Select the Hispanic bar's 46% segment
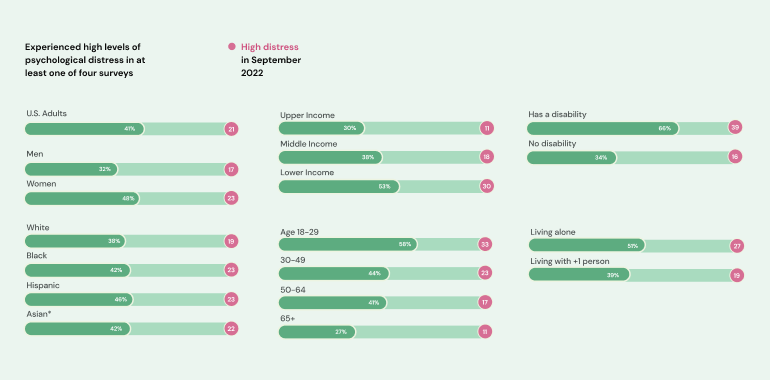 (79, 299)
